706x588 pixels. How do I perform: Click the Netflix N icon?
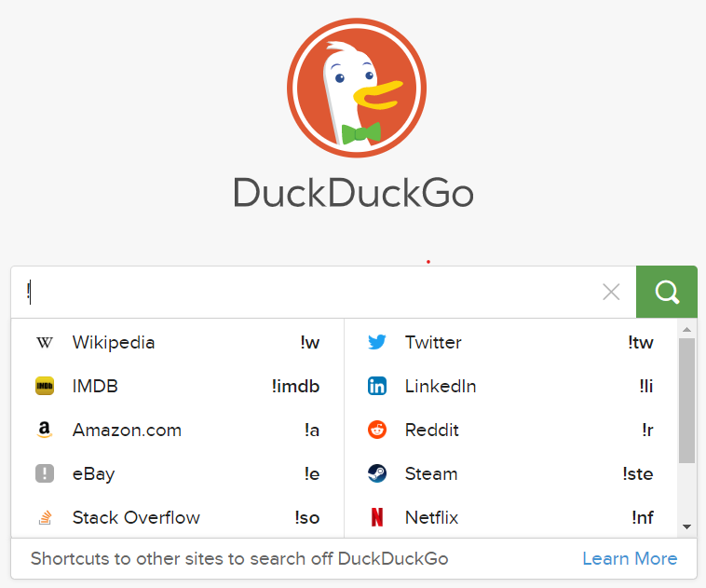click(x=377, y=517)
